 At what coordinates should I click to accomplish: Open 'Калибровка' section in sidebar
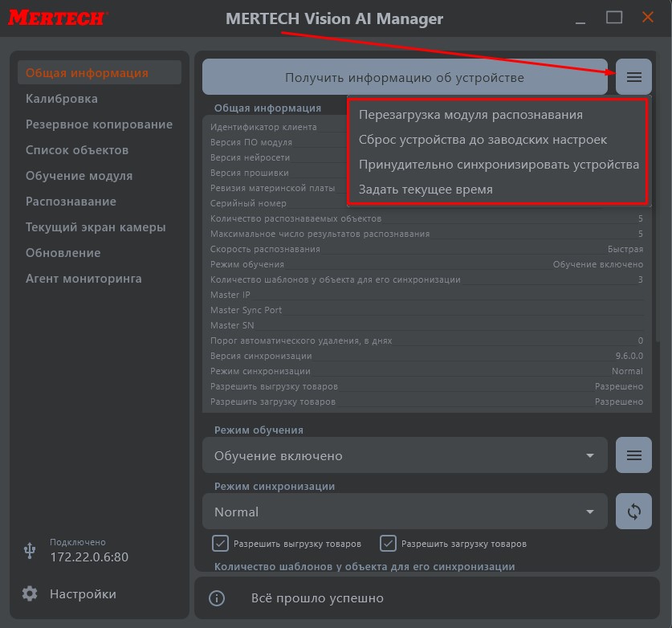pyautogui.click(x=62, y=99)
